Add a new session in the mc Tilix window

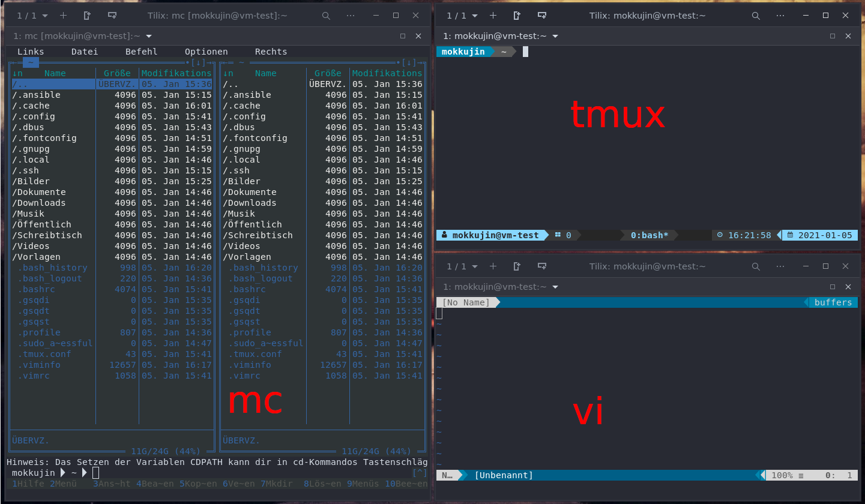(x=64, y=16)
